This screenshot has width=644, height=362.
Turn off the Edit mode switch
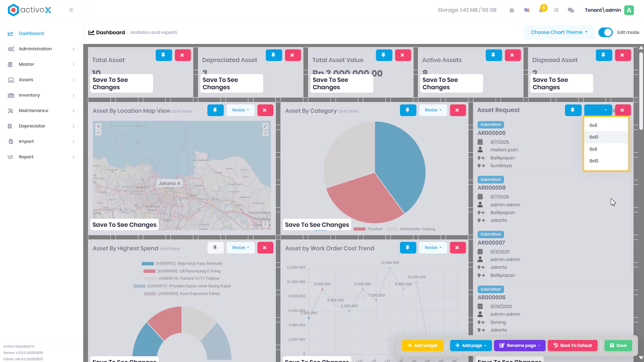pyautogui.click(x=605, y=33)
